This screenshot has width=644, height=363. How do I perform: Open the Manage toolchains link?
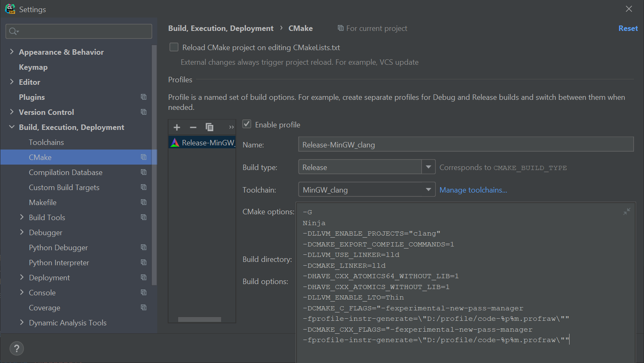[473, 190]
